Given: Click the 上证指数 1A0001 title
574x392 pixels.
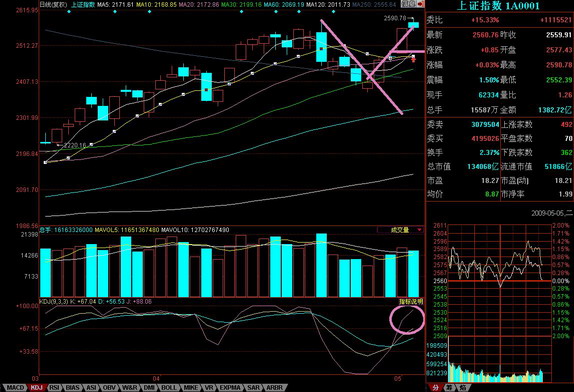Looking at the screenshot, I should click(498, 6).
